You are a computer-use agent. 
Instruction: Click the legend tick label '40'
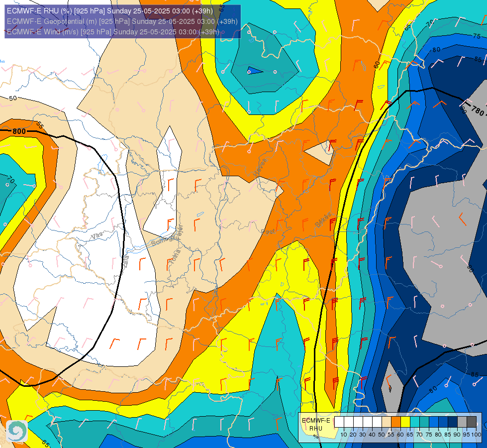tap(372, 435)
